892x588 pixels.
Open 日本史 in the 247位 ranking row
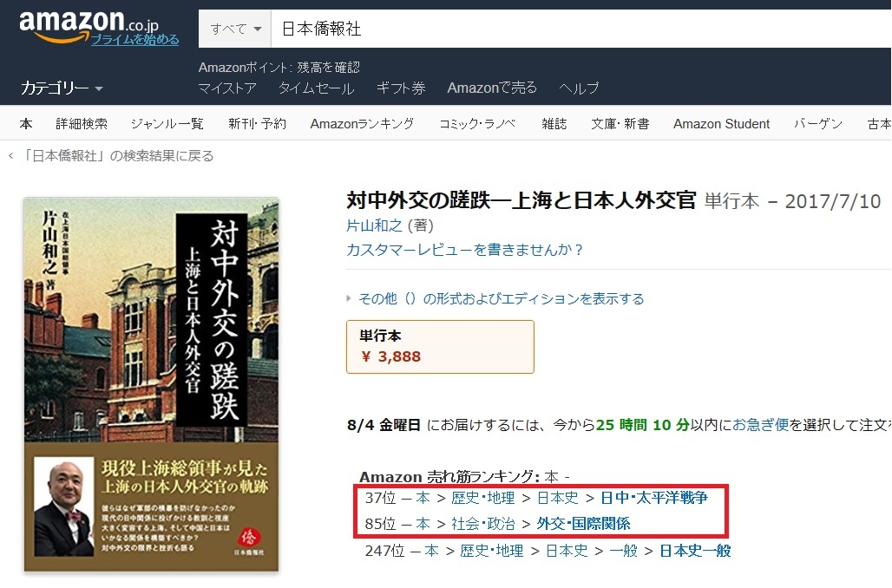point(567,551)
